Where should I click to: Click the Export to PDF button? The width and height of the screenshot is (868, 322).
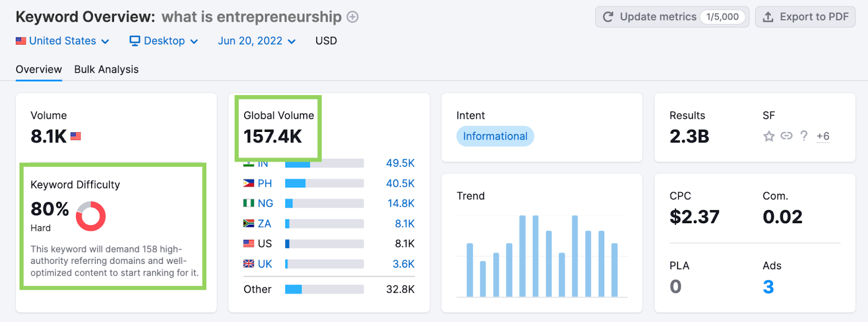805,17
